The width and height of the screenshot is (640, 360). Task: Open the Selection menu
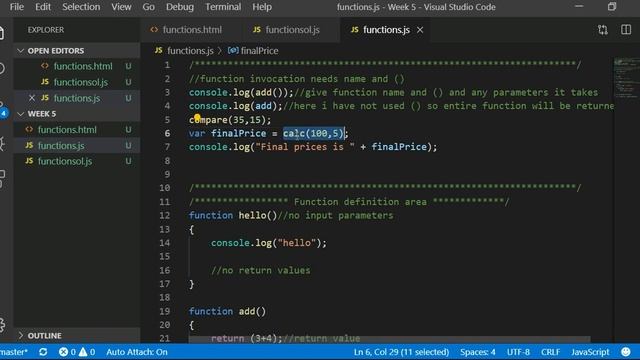click(x=81, y=7)
